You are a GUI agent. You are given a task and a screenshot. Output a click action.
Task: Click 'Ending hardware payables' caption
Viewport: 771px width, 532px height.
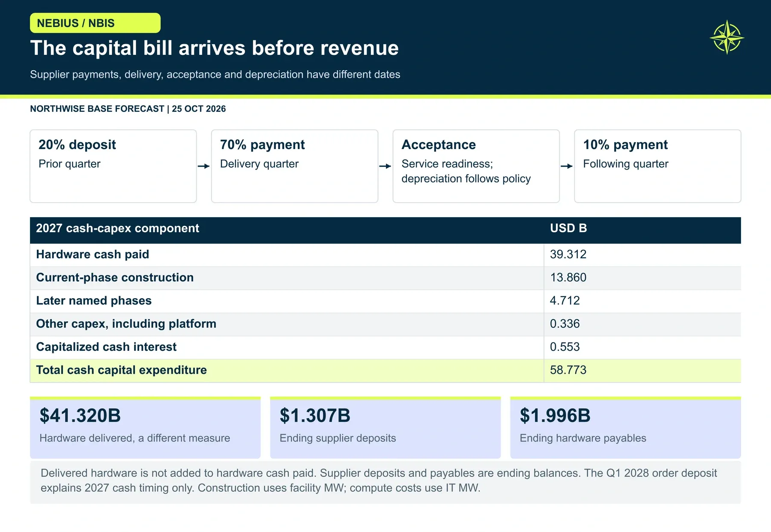(x=583, y=438)
